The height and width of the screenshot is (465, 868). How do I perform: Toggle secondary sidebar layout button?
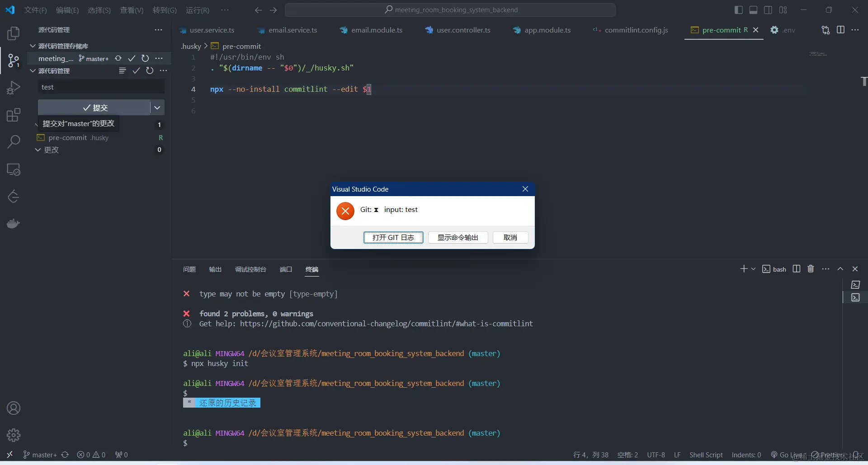coord(768,10)
